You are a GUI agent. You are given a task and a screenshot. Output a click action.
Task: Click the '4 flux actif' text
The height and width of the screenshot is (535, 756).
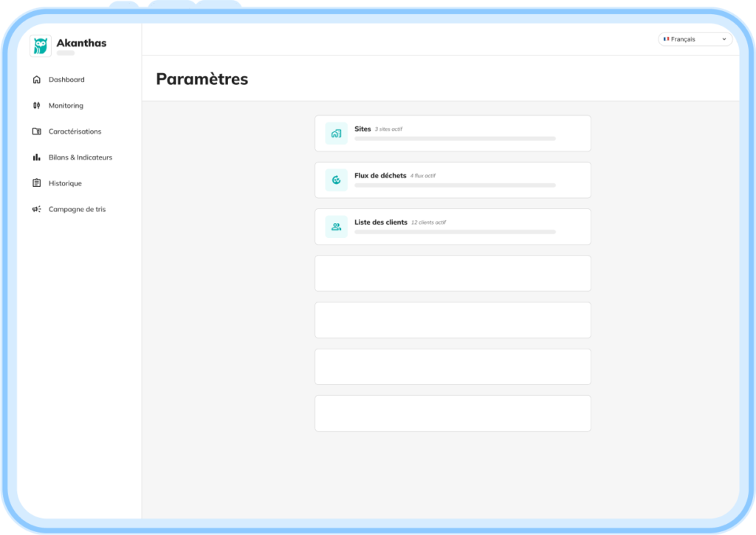423,176
